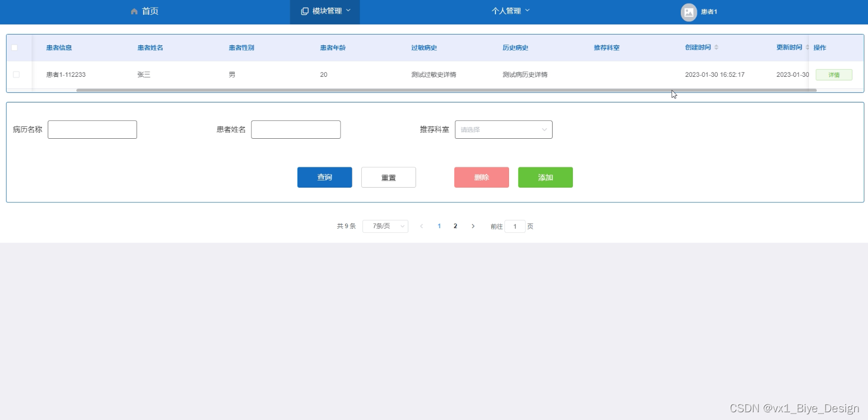Viewport: 868px width, 420px height.
Task: Click the 张三 name cell
Action: (144, 75)
